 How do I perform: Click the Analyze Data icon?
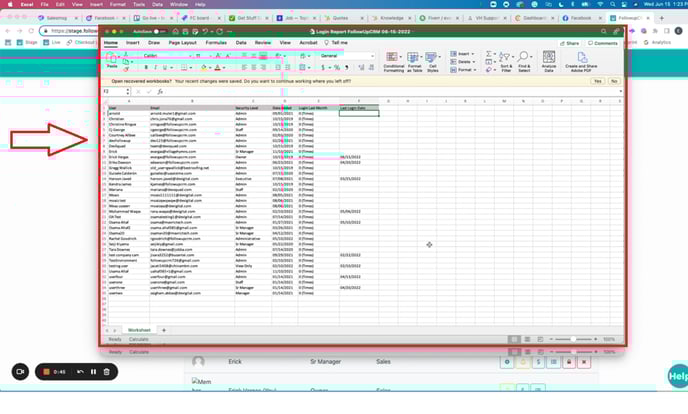click(548, 62)
